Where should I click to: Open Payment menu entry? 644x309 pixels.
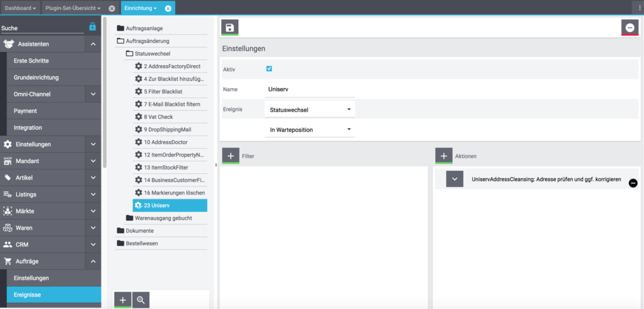pyautogui.click(x=54, y=111)
